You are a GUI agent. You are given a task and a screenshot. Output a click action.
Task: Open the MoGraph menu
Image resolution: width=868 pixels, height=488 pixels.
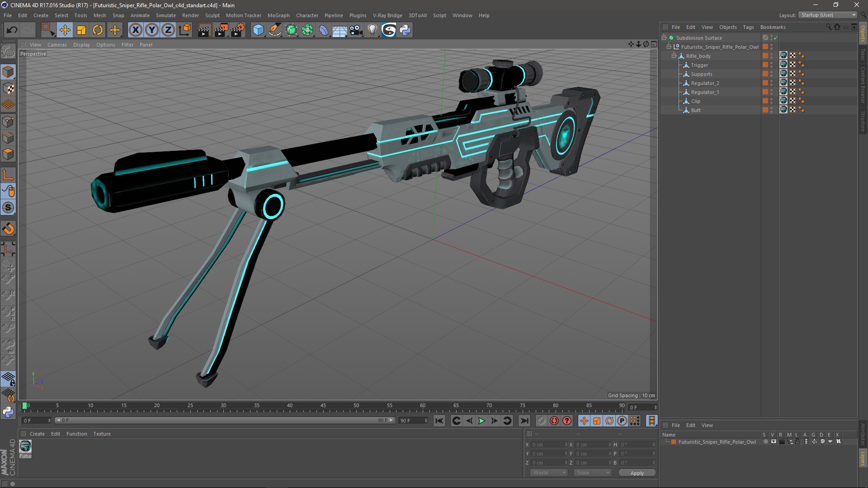[x=278, y=15]
